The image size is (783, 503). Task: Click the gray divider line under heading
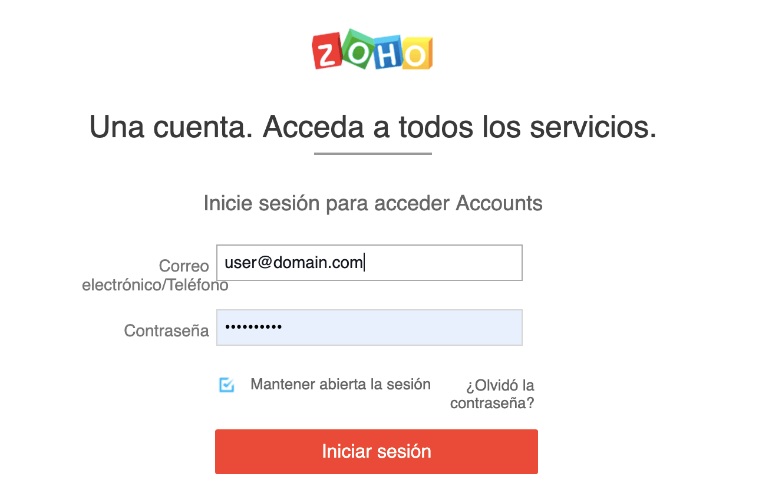(373, 154)
